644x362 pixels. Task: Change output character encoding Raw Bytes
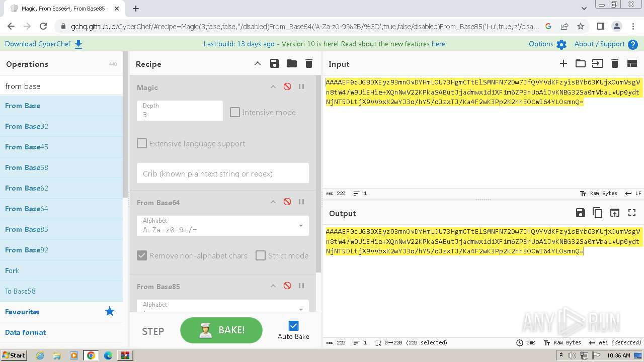click(562, 342)
